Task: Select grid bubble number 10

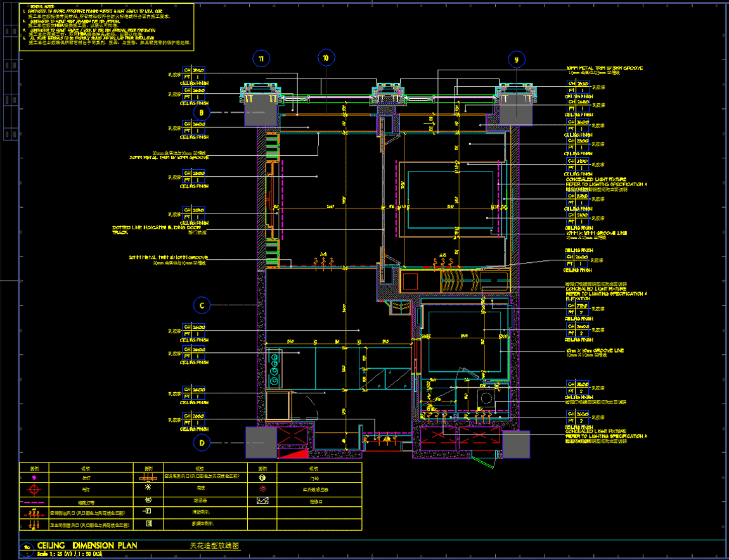Action: (326, 58)
